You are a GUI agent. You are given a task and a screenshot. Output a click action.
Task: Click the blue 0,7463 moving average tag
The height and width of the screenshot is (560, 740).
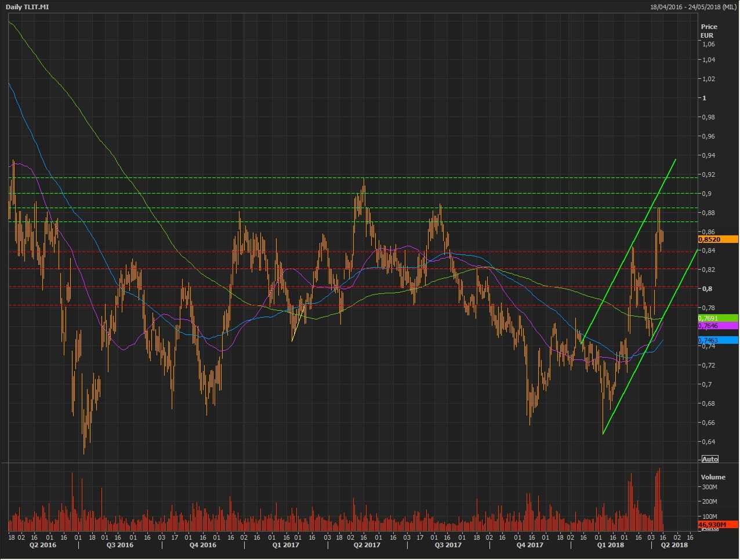(718, 340)
